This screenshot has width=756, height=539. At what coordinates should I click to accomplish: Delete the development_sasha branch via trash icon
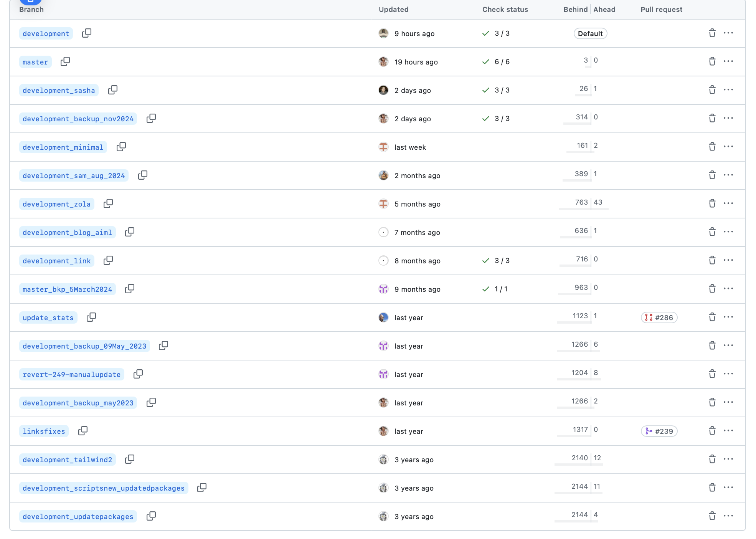tap(712, 90)
